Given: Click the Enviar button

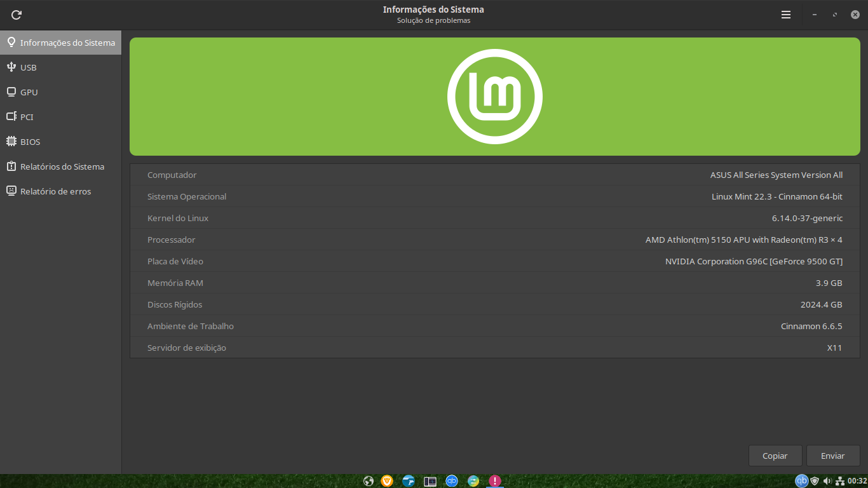Looking at the screenshot, I should coord(832,456).
